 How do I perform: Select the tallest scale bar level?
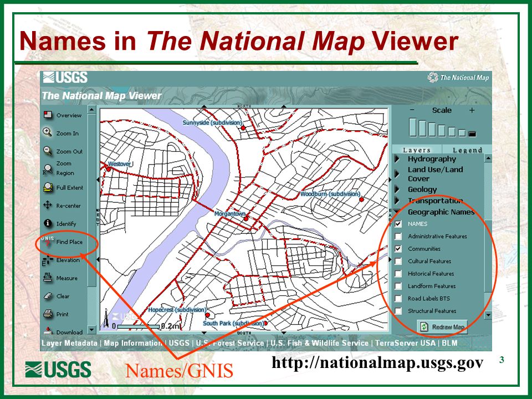(412, 127)
